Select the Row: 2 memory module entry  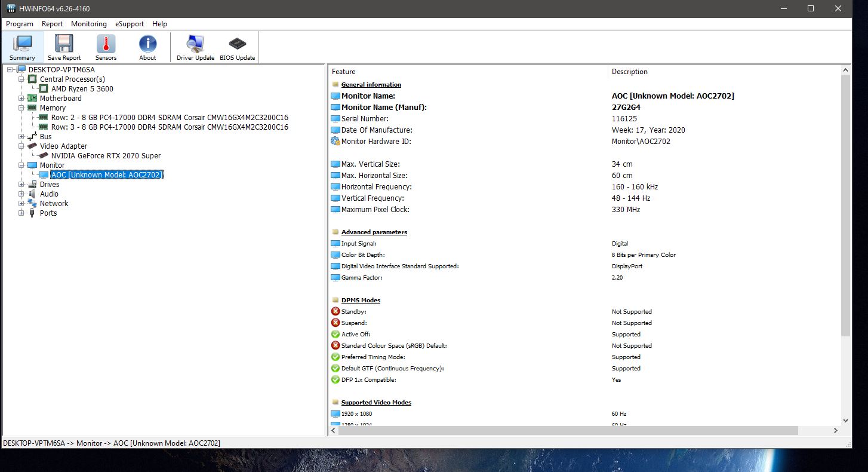tap(170, 117)
